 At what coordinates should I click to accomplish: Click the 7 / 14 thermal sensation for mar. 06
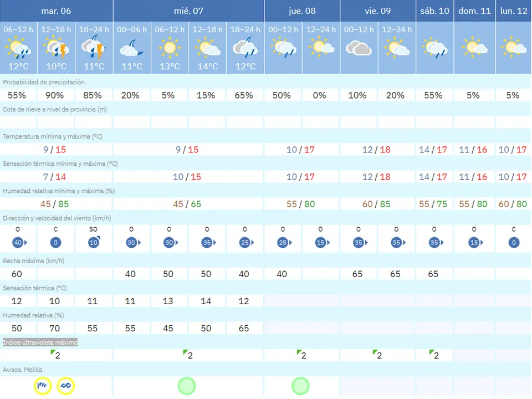(x=54, y=177)
